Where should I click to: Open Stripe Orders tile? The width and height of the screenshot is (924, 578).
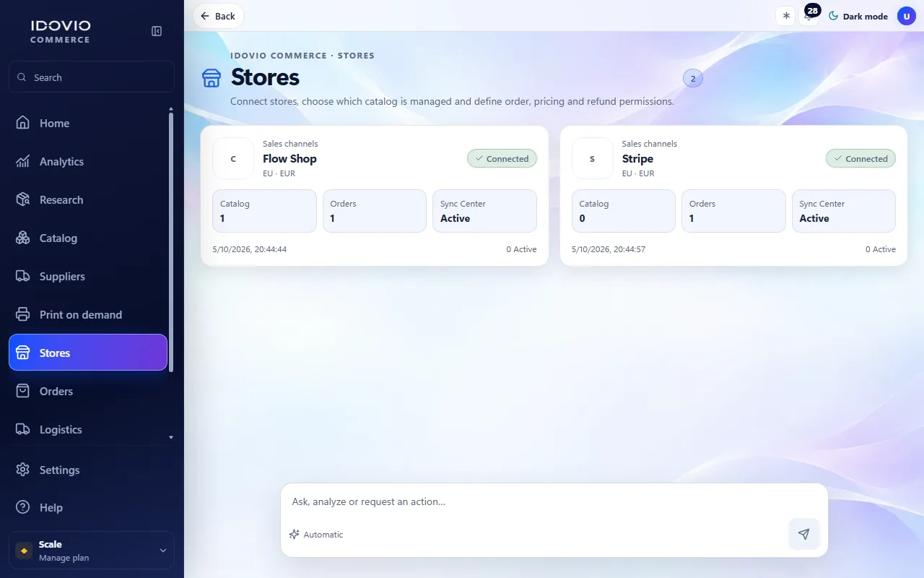click(x=733, y=211)
